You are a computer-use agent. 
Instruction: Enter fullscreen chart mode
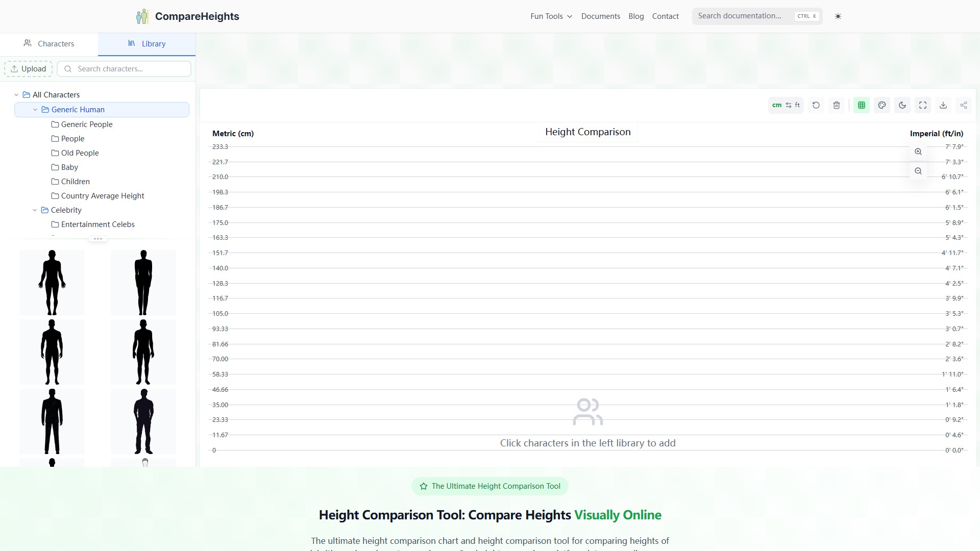922,105
